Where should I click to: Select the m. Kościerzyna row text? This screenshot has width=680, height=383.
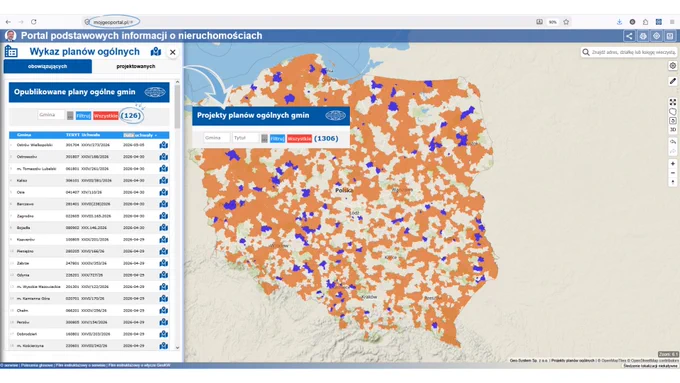point(30,346)
